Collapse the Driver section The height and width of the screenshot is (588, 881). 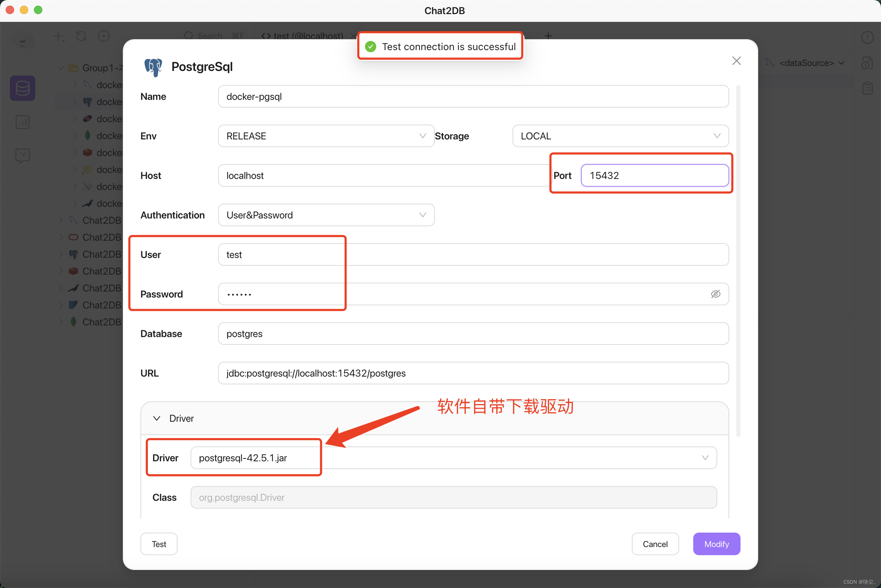click(x=157, y=418)
